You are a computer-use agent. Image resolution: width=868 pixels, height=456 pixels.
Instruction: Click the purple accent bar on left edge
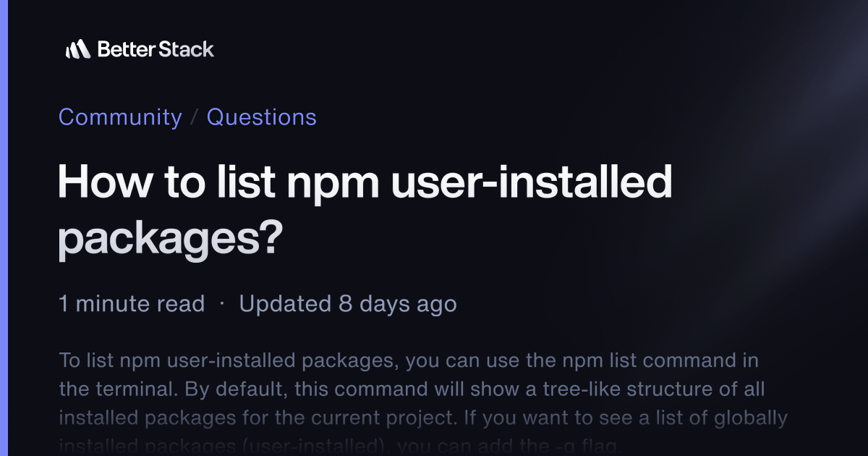(4, 228)
